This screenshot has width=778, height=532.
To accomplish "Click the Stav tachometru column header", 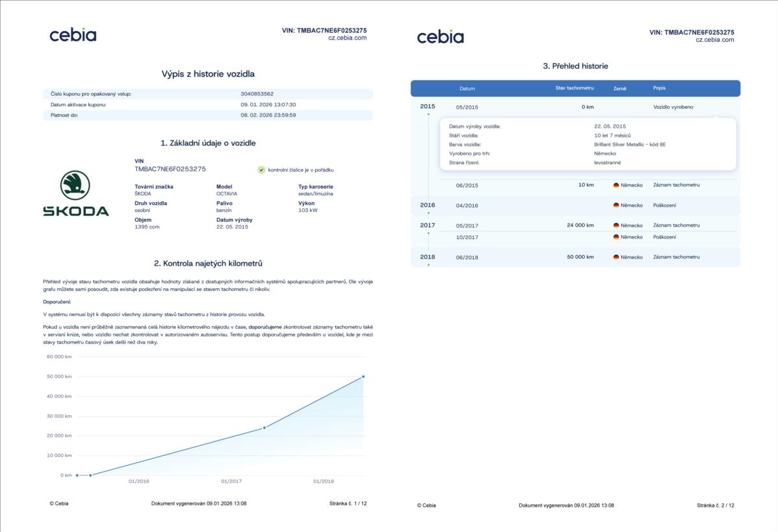I will pos(574,87).
